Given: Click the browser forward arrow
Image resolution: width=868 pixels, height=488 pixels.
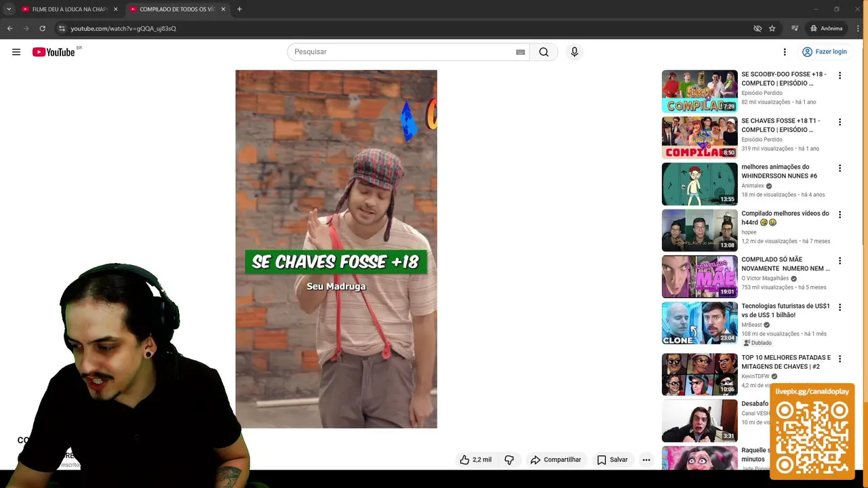Looking at the screenshot, I should [x=26, y=28].
